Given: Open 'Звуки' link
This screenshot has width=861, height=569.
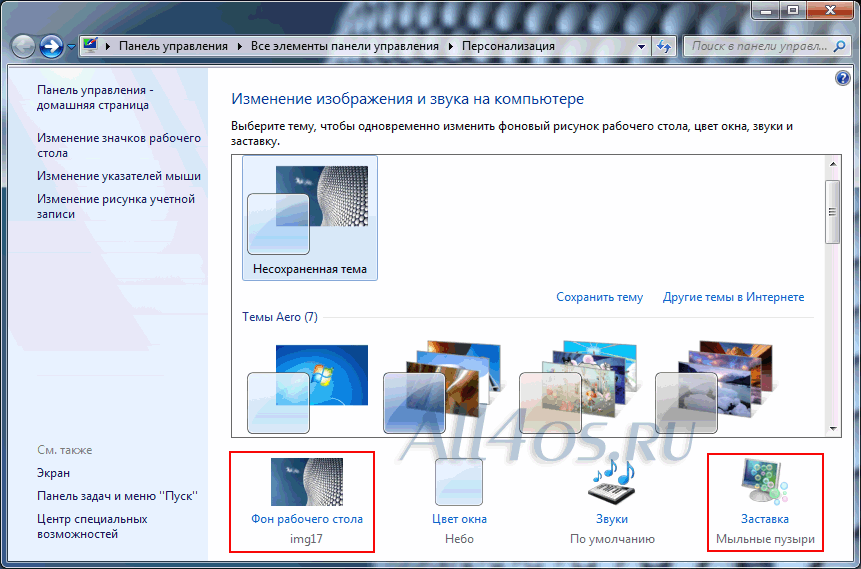Looking at the screenshot, I should 612,519.
